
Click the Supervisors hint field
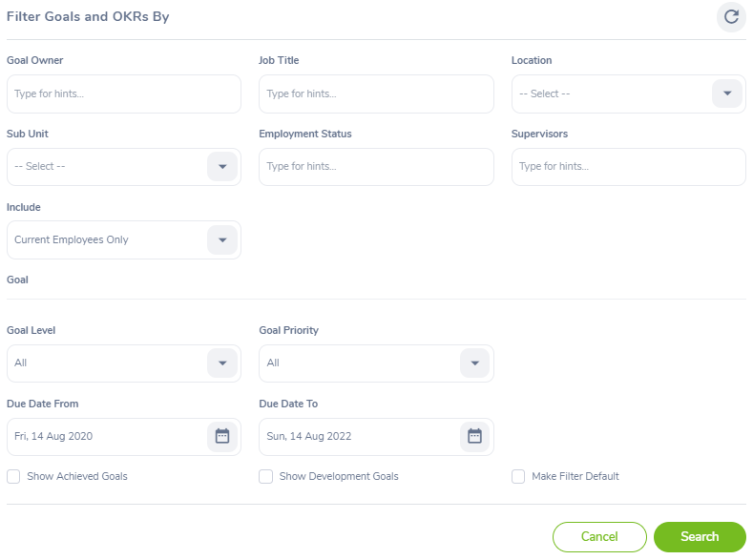tap(628, 167)
